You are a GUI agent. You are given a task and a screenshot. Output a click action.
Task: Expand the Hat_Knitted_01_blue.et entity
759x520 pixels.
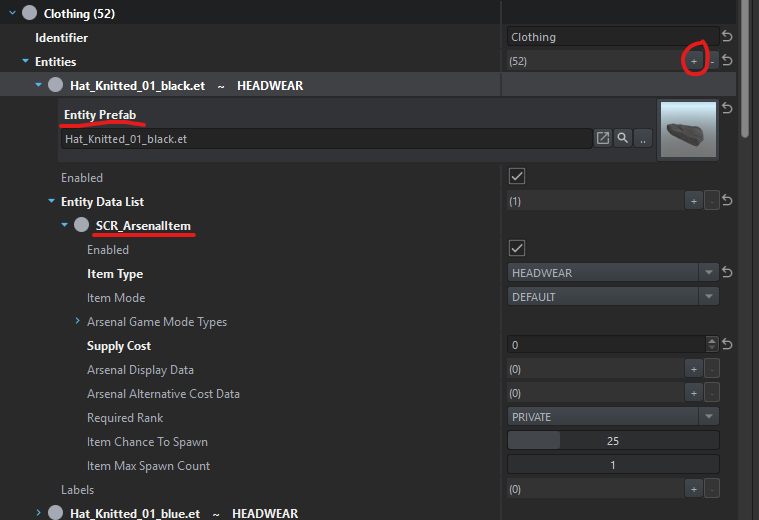tap(38, 512)
